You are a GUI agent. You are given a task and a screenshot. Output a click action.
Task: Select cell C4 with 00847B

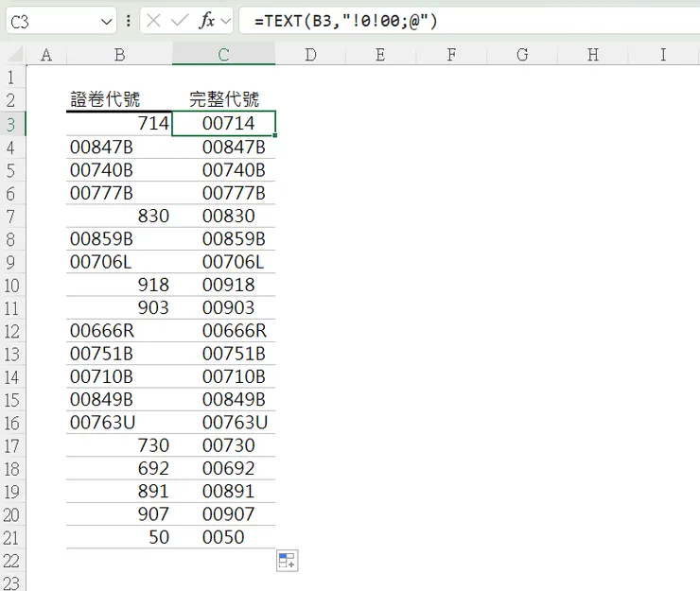223,147
